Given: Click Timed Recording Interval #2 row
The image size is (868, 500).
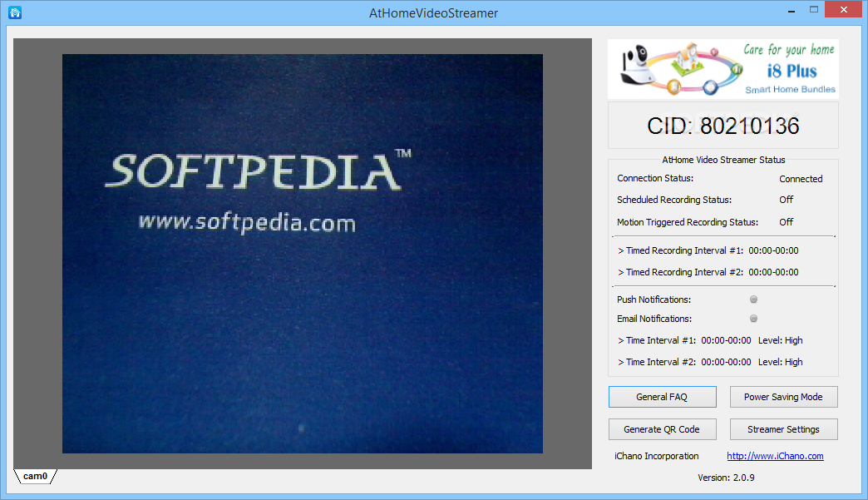Looking at the screenshot, I should tap(708, 272).
